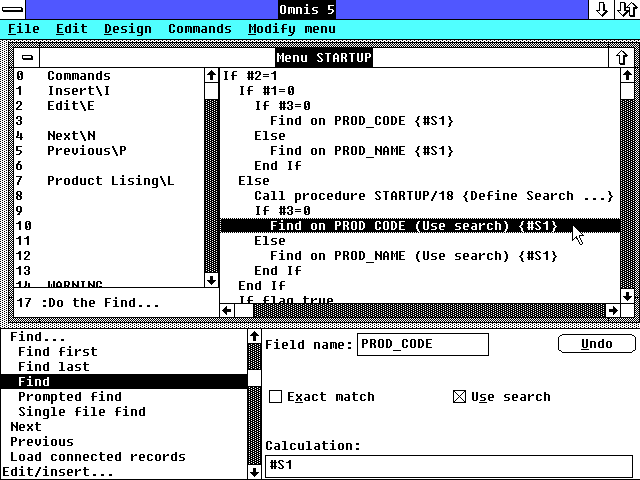The image size is (640, 480).
Task: Open the Design menu
Action: point(127,29)
